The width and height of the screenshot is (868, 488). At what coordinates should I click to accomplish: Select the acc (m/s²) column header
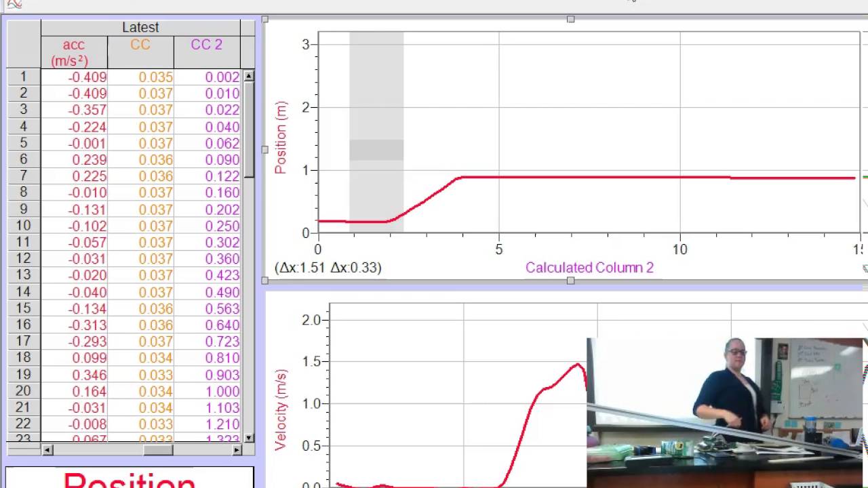tap(74, 53)
